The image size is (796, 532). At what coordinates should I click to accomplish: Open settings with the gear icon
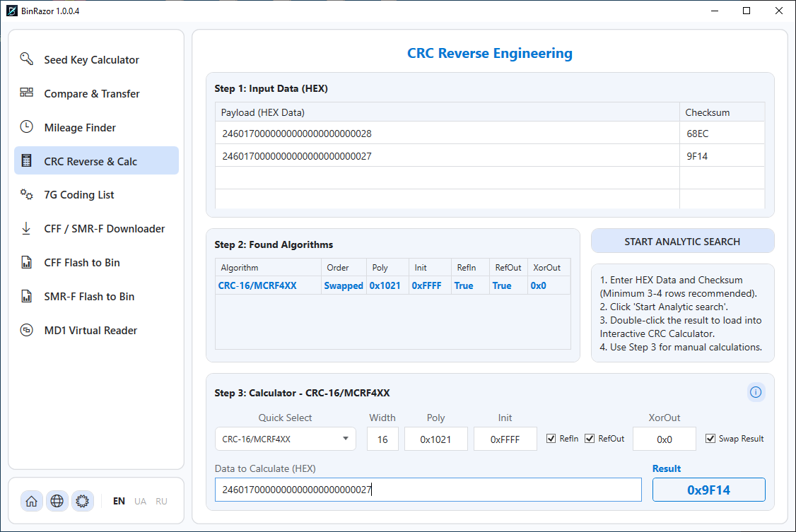82,501
